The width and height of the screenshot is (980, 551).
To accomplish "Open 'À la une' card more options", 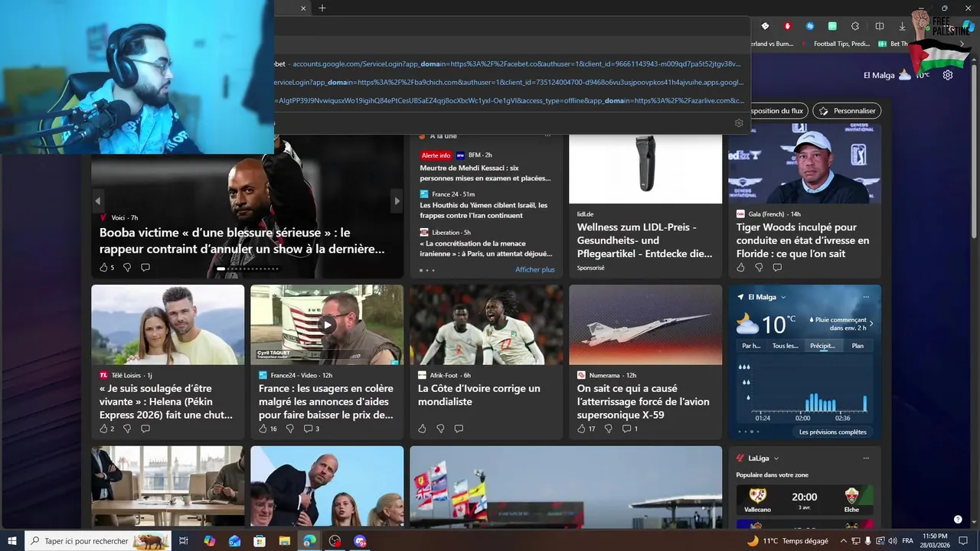I will click(x=547, y=136).
